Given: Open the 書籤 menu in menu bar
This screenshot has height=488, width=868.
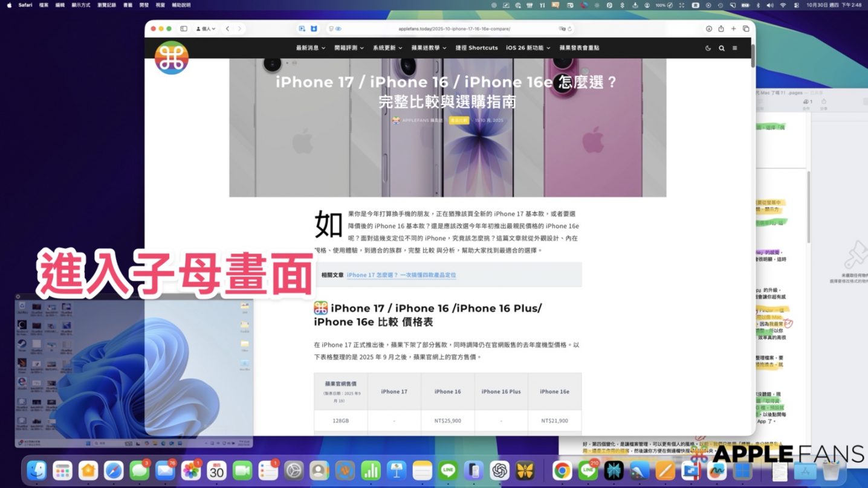Looking at the screenshot, I should coord(128,5).
